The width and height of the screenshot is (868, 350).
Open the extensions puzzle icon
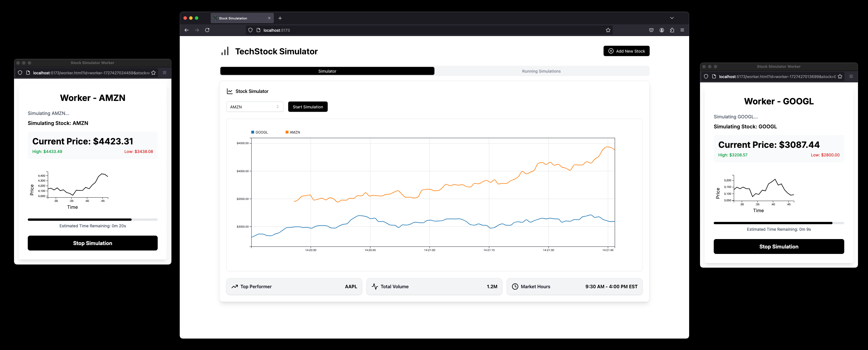(x=672, y=30)
